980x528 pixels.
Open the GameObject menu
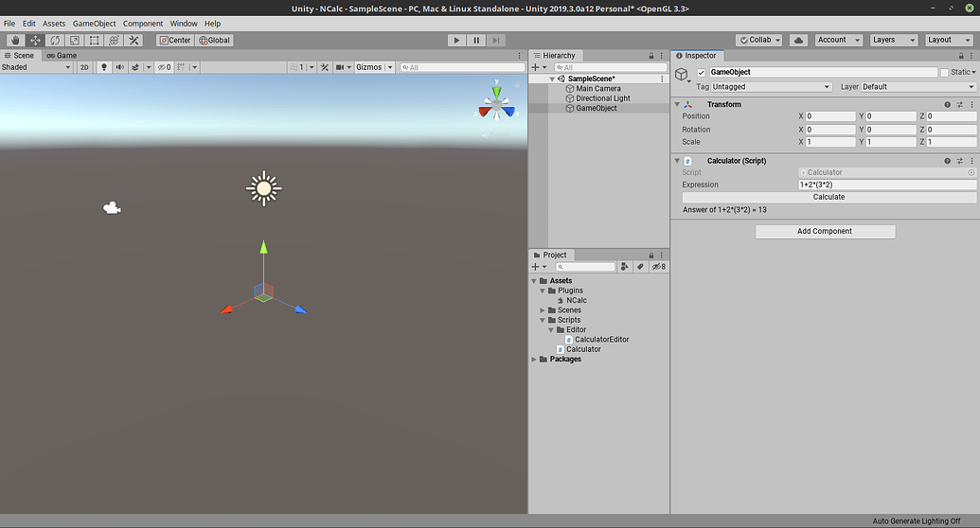95,24
